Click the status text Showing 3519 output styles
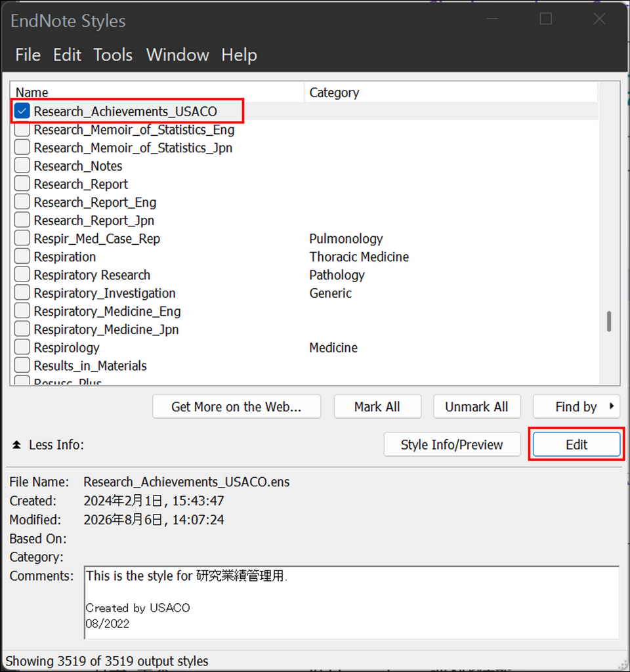Screen dimensions: 630x672 107,661
